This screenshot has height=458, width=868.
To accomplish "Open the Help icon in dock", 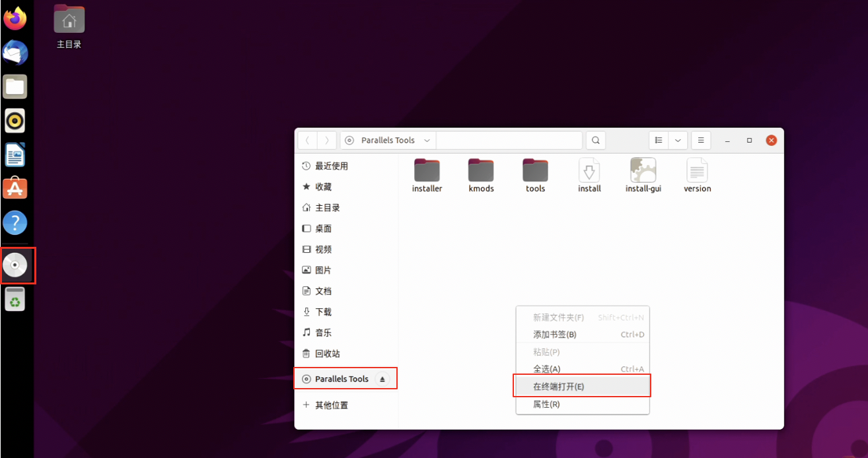I will click(x=15, y=223).
